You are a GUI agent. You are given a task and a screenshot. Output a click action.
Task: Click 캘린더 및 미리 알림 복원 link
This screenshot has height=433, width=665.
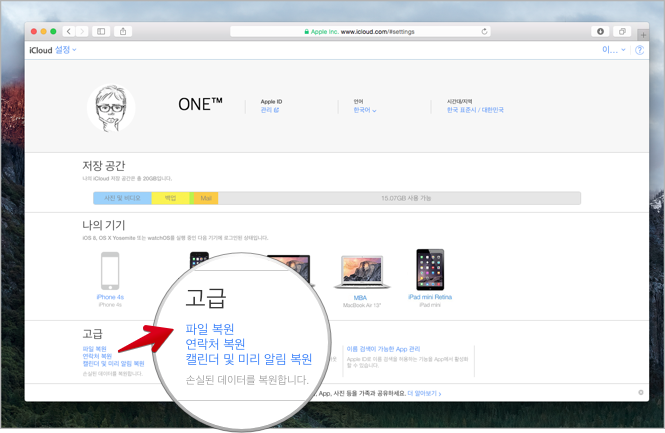[113, 363]
